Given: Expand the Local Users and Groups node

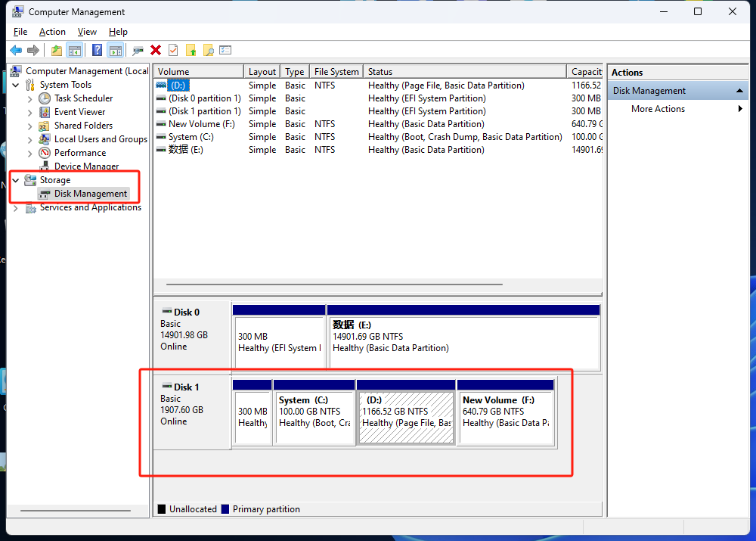Looking at the screenshot, I should tap(30, 139).
